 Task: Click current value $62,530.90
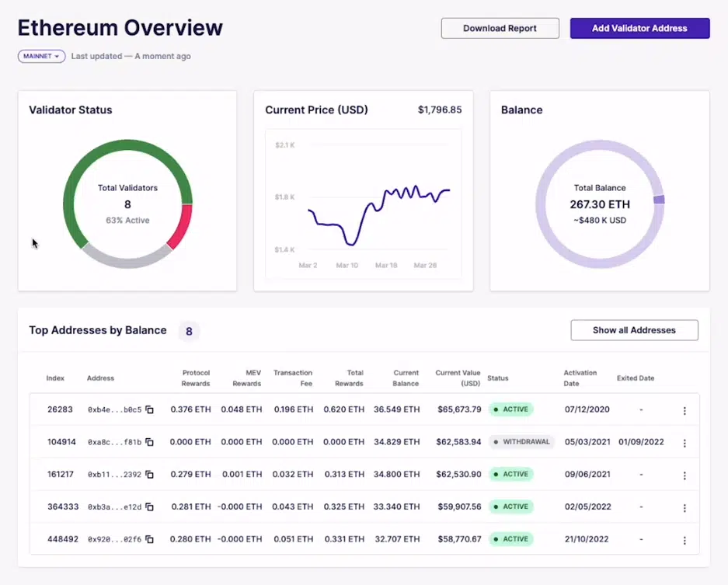click(458, 475)
